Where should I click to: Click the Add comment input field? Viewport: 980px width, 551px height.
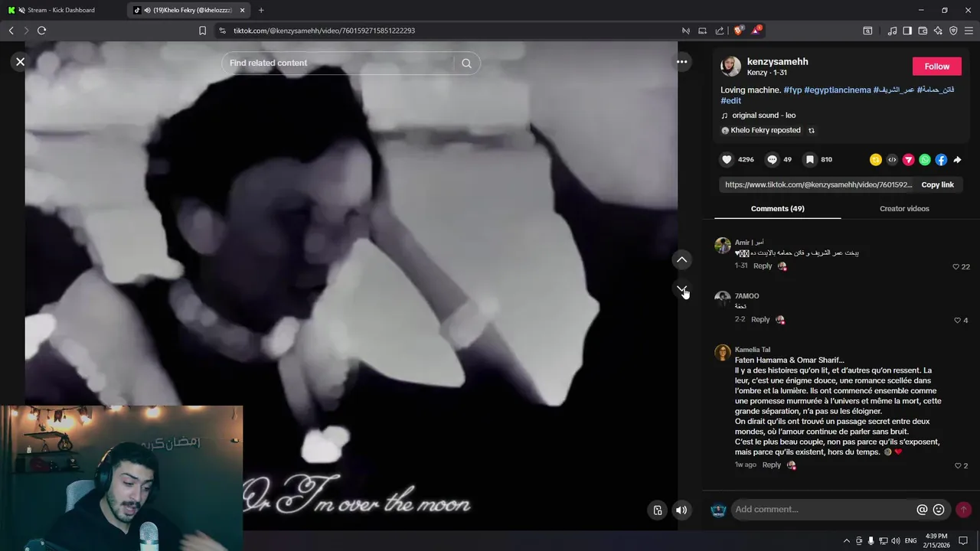823,510
